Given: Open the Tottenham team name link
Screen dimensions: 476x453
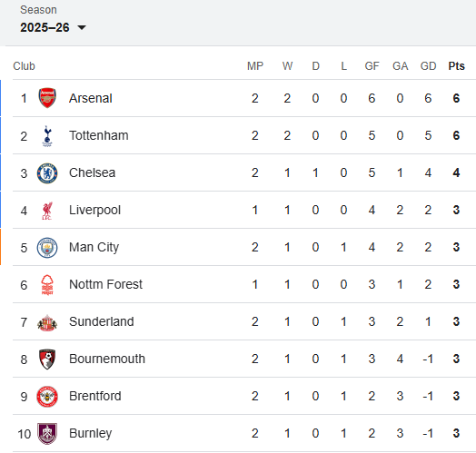Looking at the screenshot, I should tap(99, 135).
